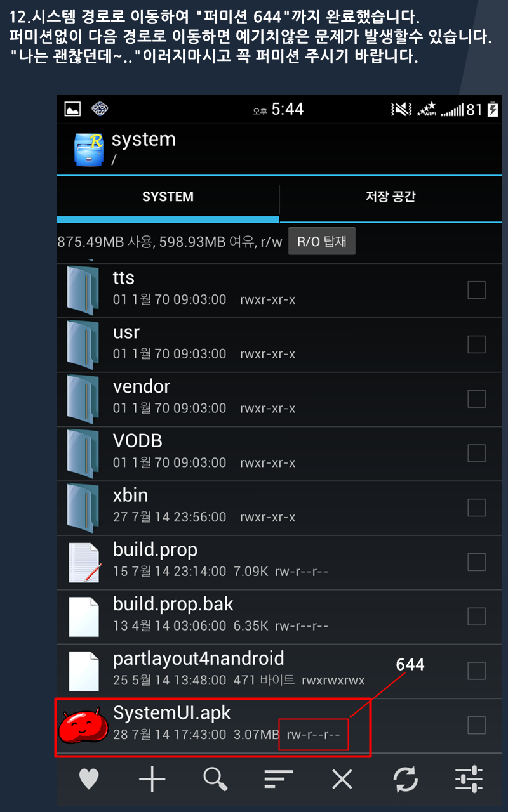The height and width of the screenshot is (812, 508).
Task: Open the xbin folder
Action: click(x=279, y=507)
